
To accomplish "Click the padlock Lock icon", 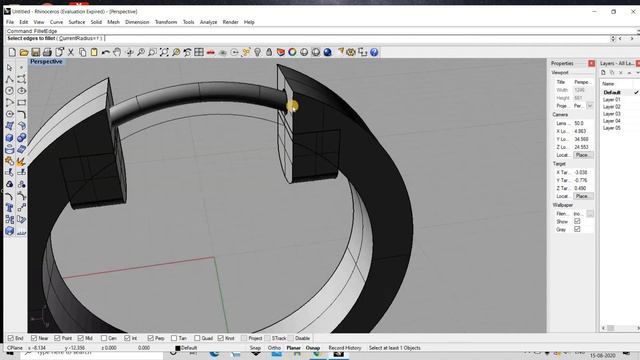I will point(269,52).
